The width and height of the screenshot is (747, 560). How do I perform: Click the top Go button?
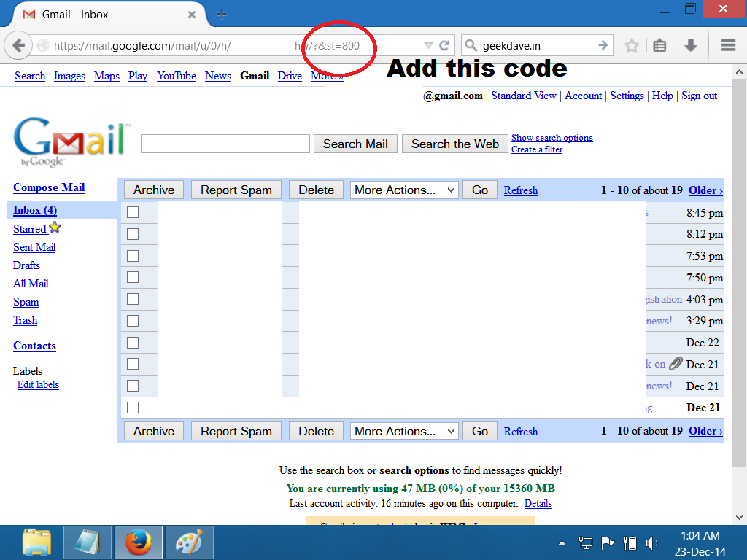pyautogui.click(x=480, y=190)
